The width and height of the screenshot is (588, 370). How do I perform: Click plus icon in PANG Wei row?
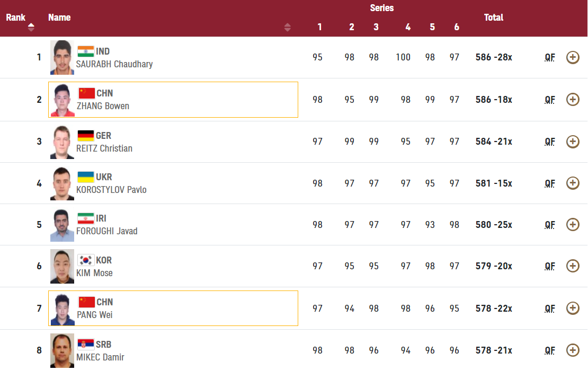(573, 308)
